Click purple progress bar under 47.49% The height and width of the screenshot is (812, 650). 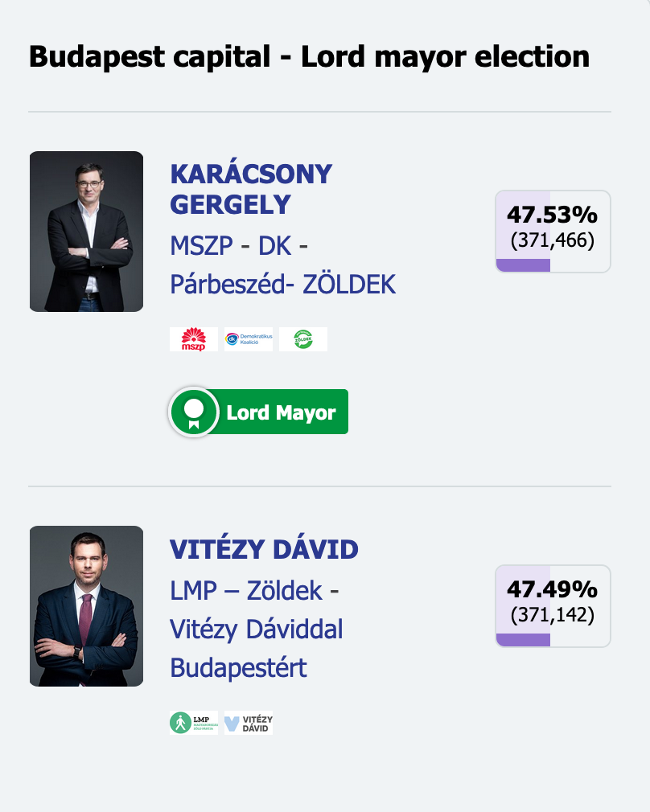click(523, 640)
